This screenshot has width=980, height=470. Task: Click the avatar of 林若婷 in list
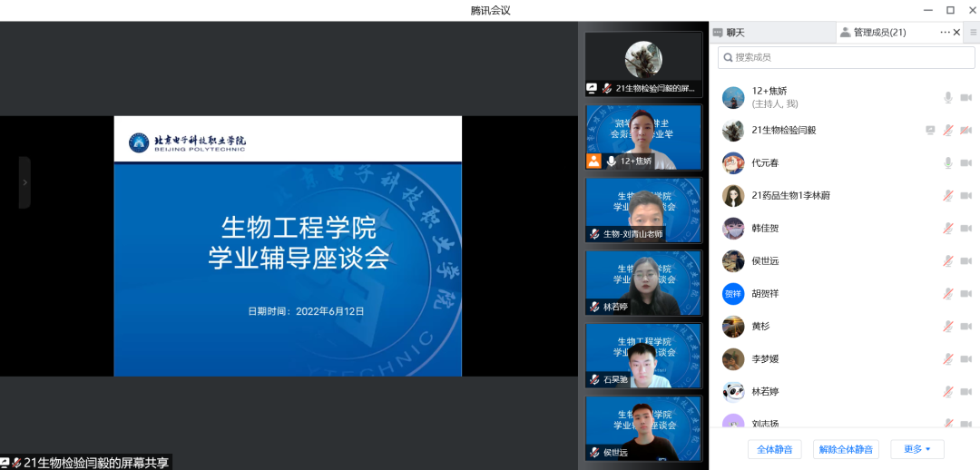(x=733, y=391)
